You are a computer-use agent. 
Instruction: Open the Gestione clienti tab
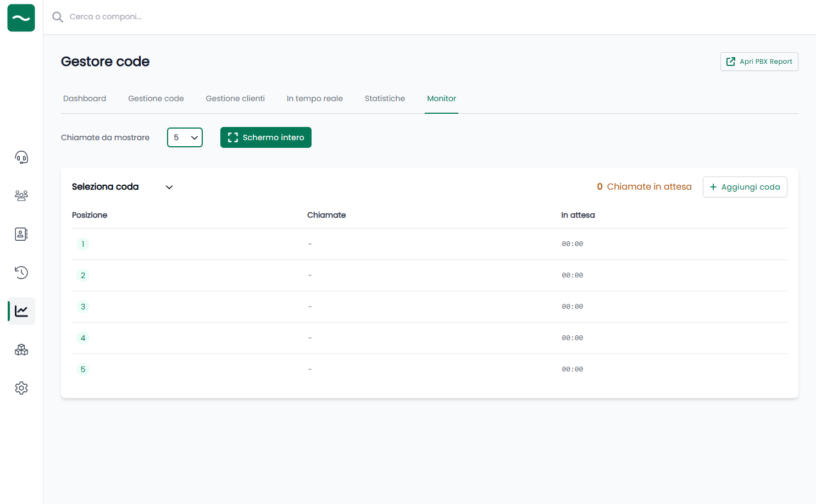[235, 98]
